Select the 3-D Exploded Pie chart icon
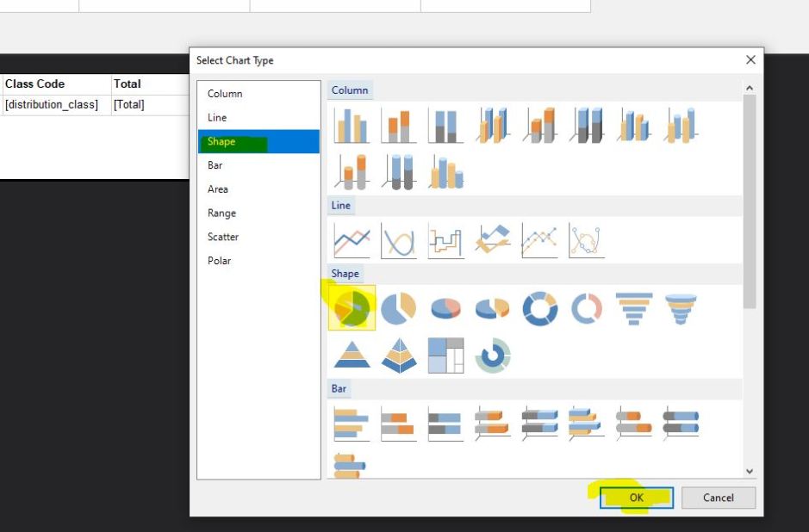809x532 pixels. pos(493,309)
